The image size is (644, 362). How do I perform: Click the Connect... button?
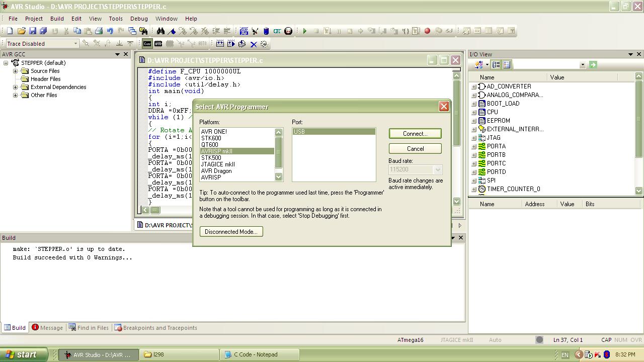coord(415,134)
